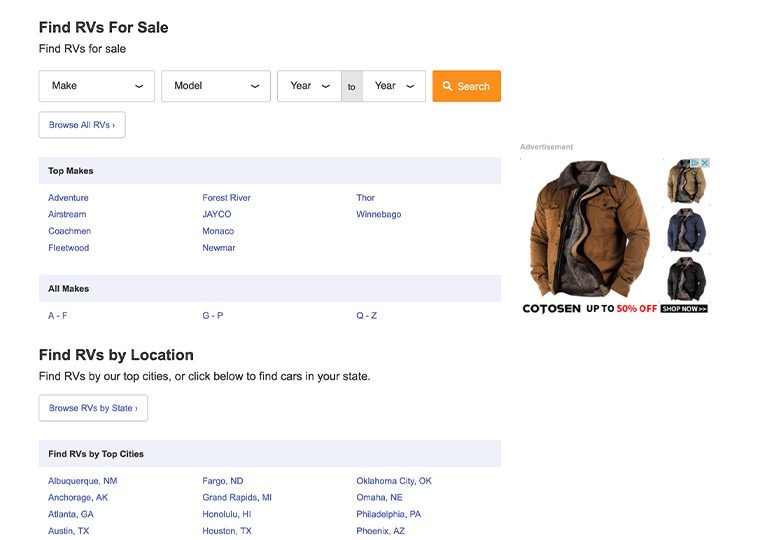The image size is (780, 540).
Task: View RVs in Albuquerque, NM
Action: click(x=82, y=481)
